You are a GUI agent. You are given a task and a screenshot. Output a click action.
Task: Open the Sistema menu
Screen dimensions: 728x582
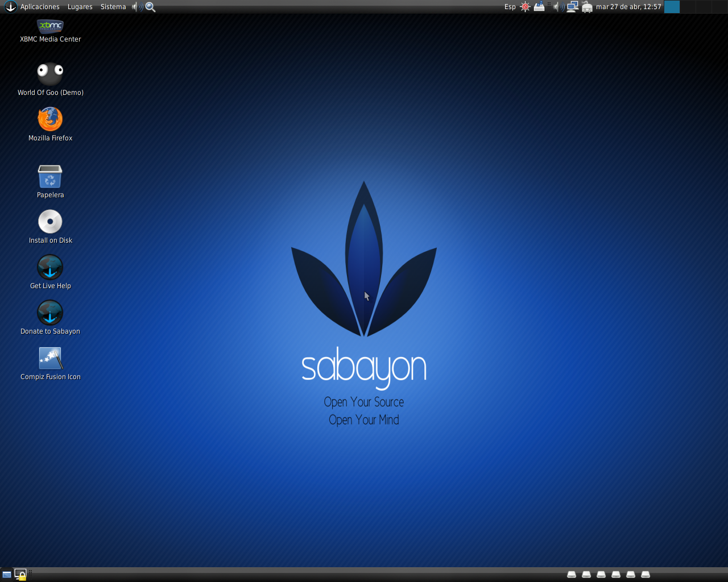[113, 7]
